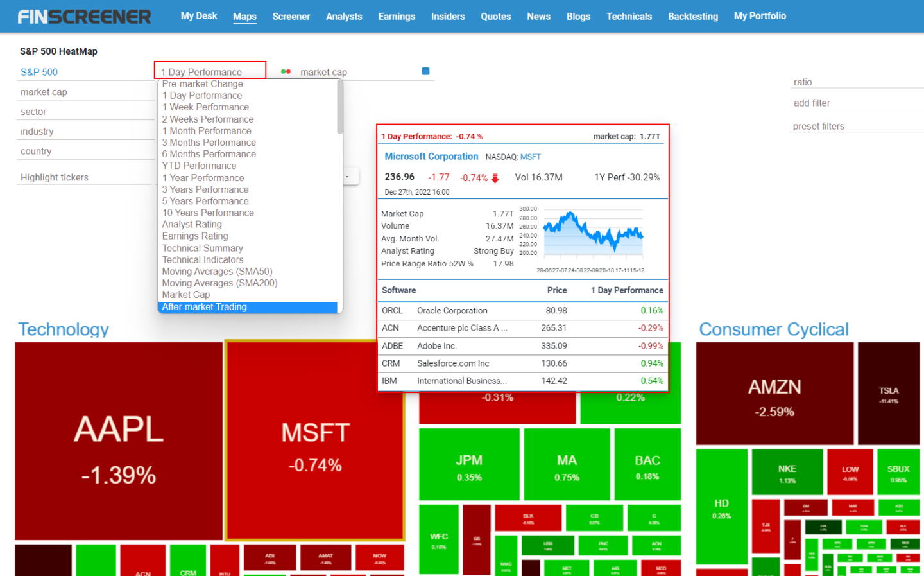
Task: Select 2 Weeks Performance option
Action: coord(248,119)
